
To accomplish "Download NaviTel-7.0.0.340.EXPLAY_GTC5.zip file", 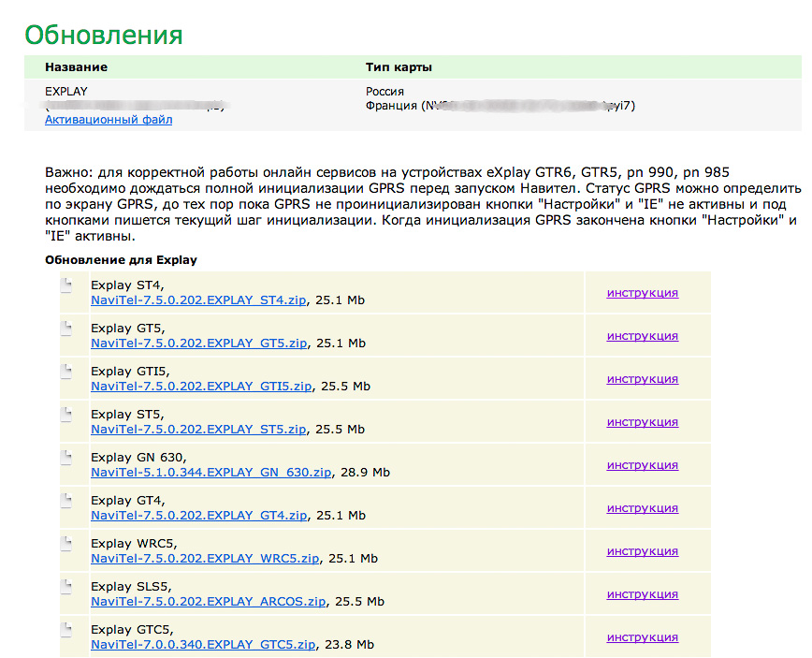I will click(x=204, y=645).
